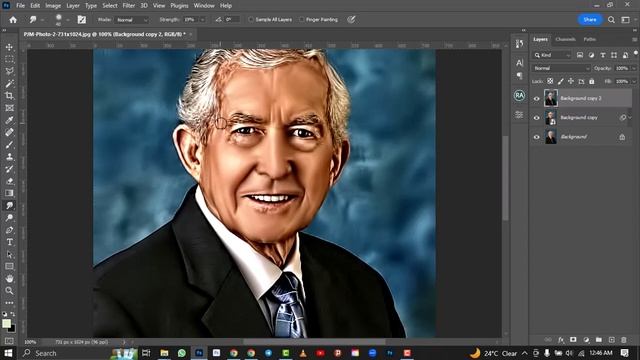Select the Smudge tool in the toolbar
This screenshot has height=360, width=640.
point(9,205)
